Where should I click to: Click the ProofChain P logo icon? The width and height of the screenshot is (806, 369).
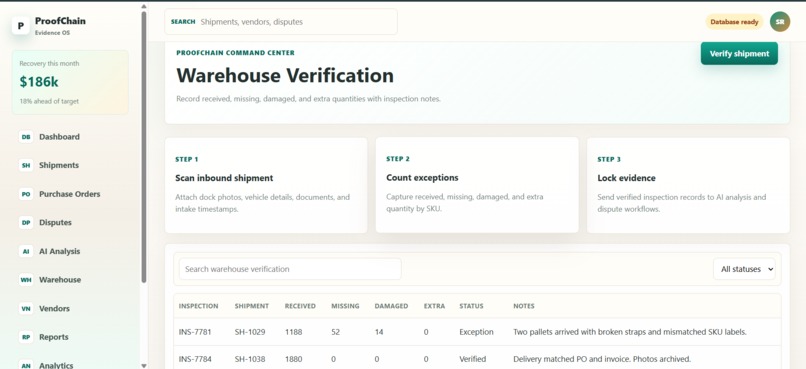click(21, 26)
